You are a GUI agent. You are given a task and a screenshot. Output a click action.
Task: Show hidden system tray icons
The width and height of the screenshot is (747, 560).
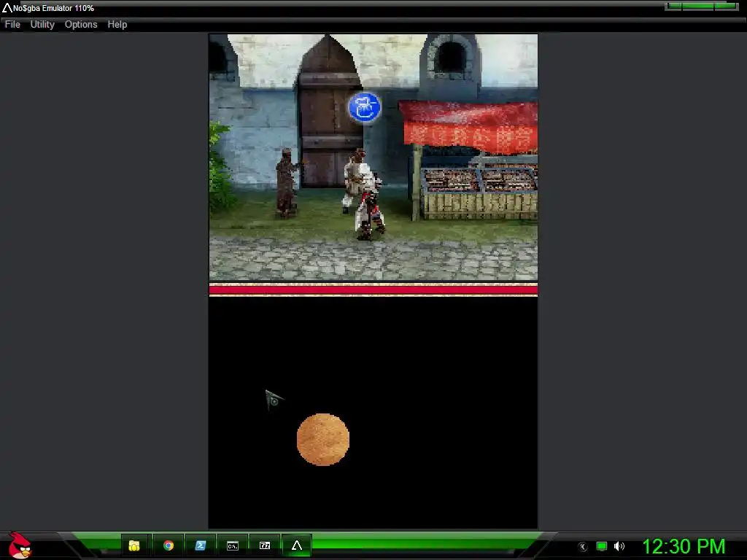(583, 547)
